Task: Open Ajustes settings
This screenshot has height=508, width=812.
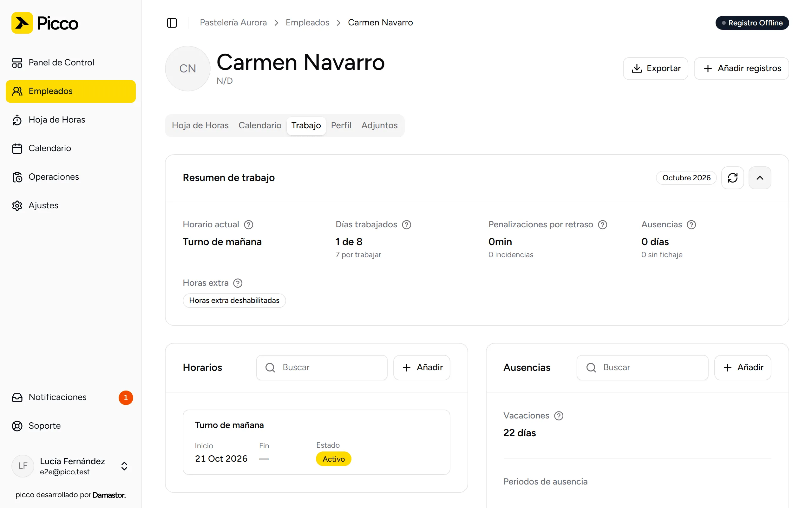Action: pyautogui.click(x=71, y=205)
